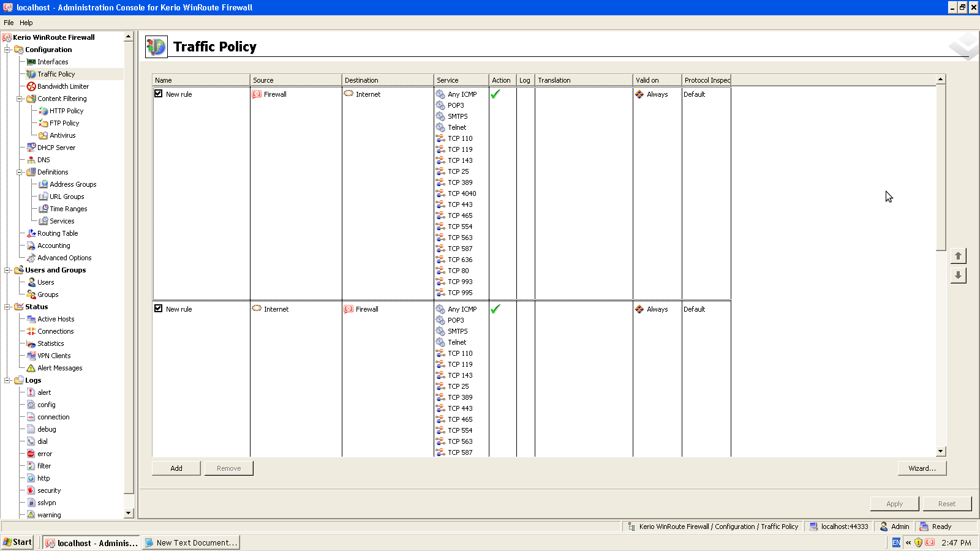Viewport: 980px width, 551px height.
Task: Collapse the Content Filtering tree node
Action: point(20,99)
